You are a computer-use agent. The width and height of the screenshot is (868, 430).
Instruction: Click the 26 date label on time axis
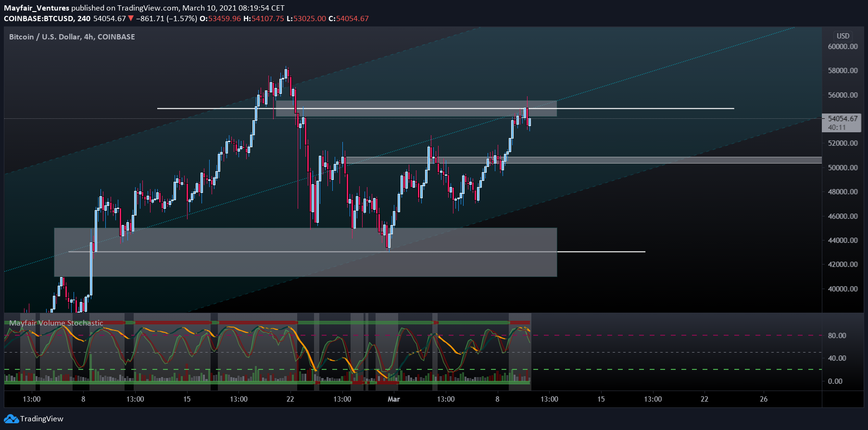[764, 399]
